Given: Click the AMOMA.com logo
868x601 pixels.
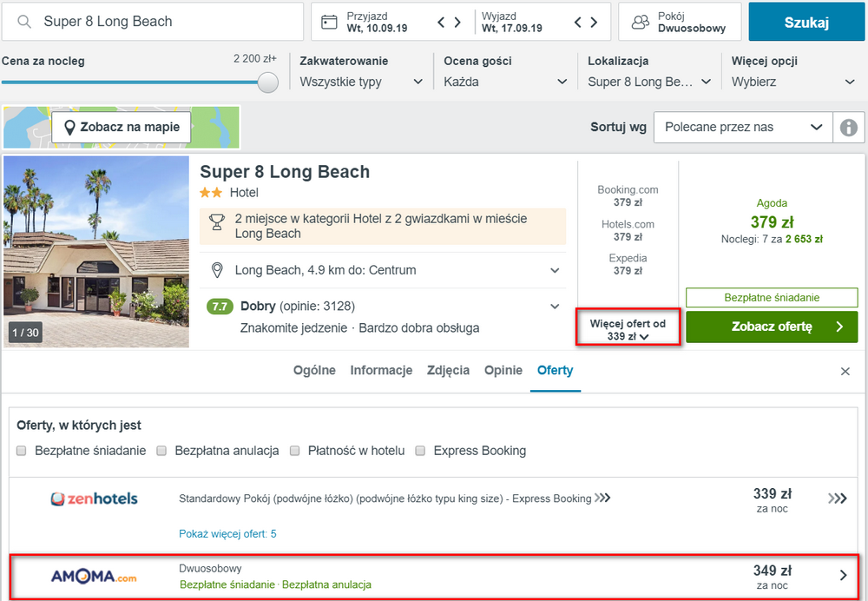Looking at the screenshot, I should (94, 577).
